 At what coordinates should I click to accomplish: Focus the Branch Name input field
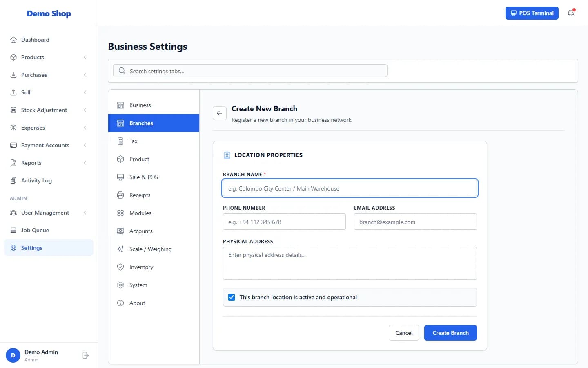[x=350, y=188]
